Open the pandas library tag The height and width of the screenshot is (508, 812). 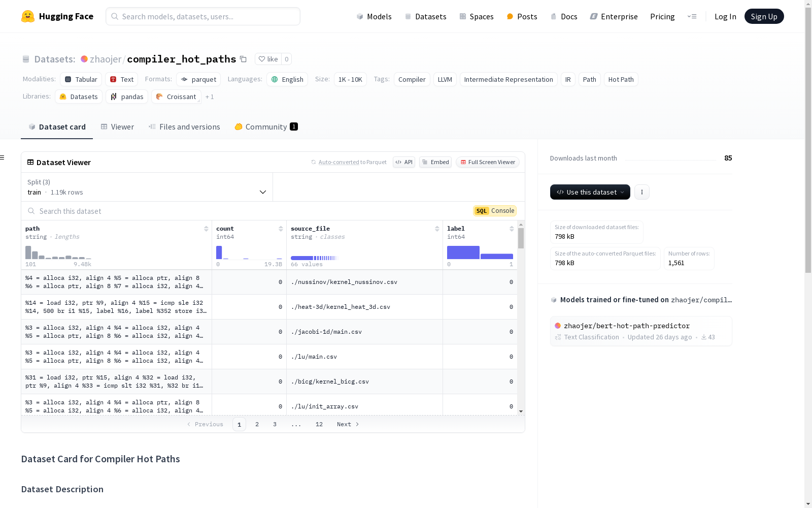click(127, 97)
